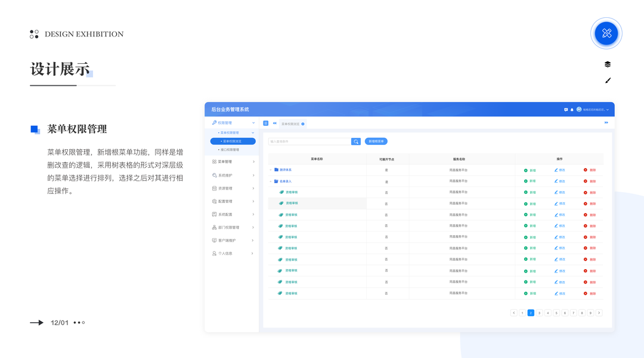Select 菜单权限浏览 in the sidebar
The image size is (644, 358).
pos(233,141)
